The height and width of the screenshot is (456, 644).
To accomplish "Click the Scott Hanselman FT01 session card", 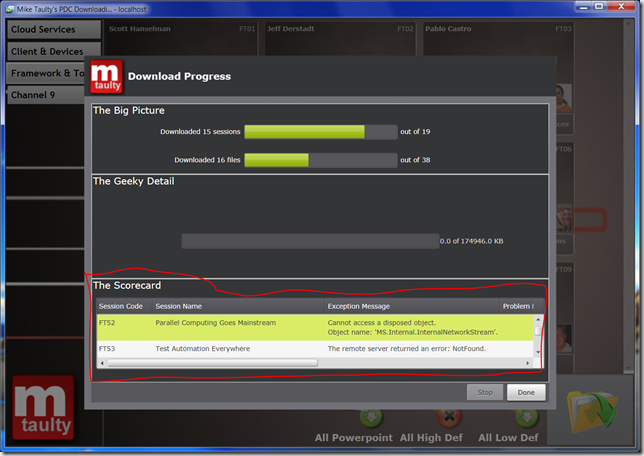I will (181, 39).
